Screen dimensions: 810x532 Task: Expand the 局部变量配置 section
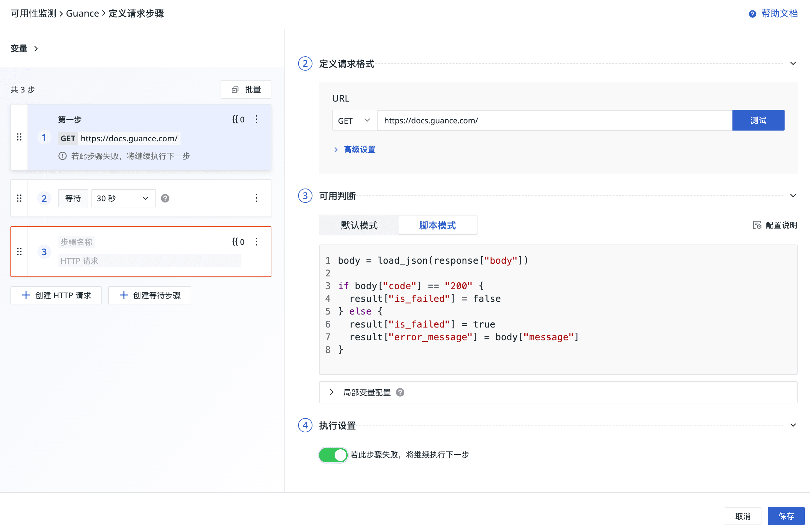click(x=331, y=392)
